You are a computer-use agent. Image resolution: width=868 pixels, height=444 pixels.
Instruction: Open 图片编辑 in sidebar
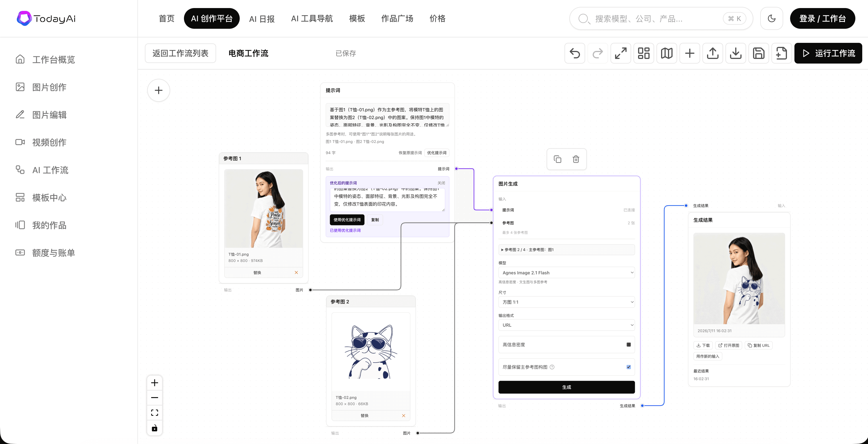(x=41, y=115)
